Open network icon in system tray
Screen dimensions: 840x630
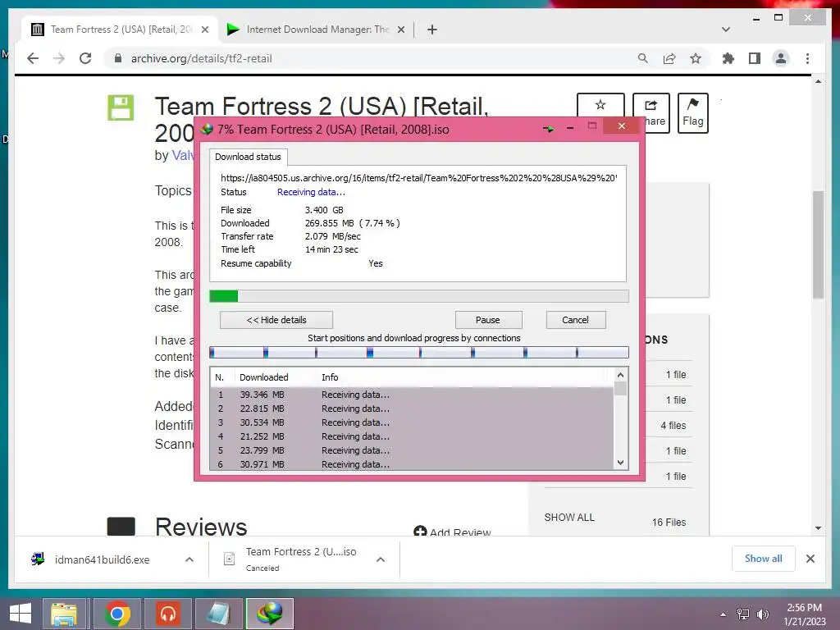[x=743, y=614]
